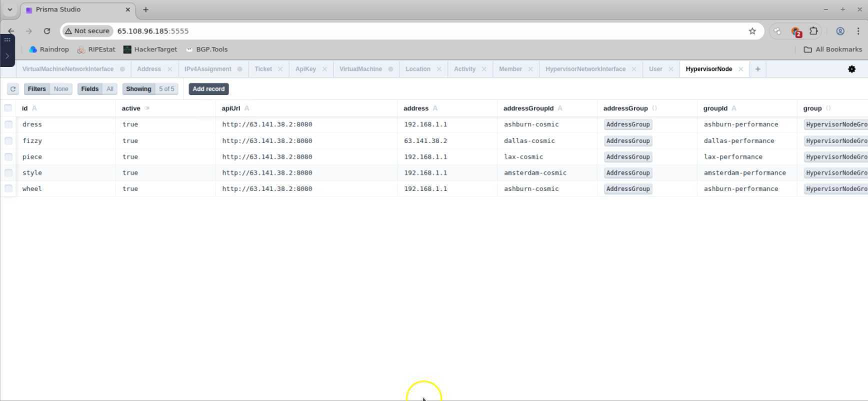Refresh the HypervisorNode records table
868x401 pixels.
(x=13, y=89)
